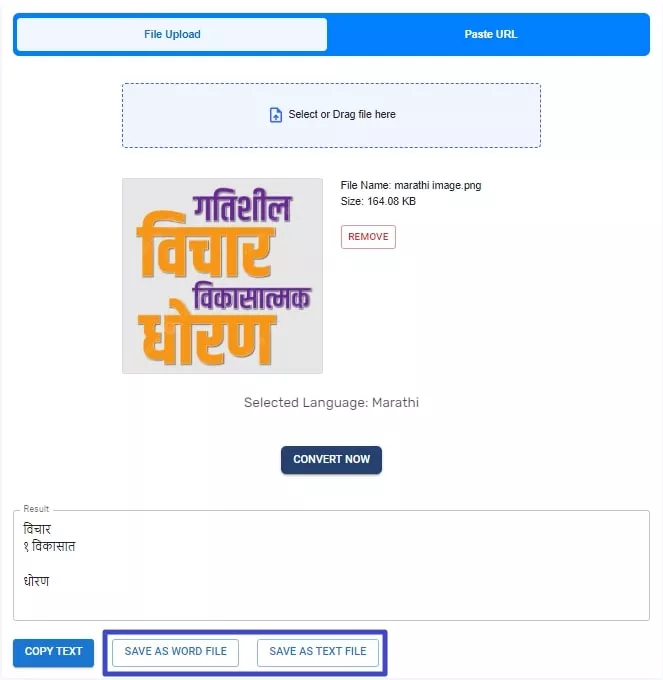This screenshot has width=663, height=680.
Task: Click the upload file icon in drop zone
Action: click(276, 115)
